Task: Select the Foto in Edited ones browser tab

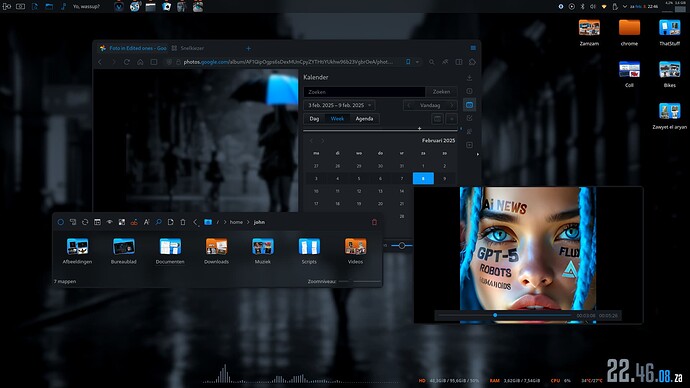Action: 133,48
